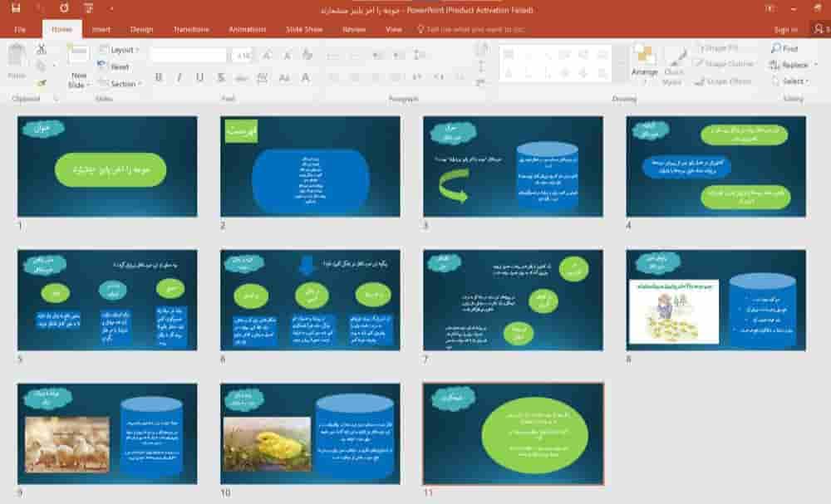Toggle strikethrough formatting

tap(241, 78)
